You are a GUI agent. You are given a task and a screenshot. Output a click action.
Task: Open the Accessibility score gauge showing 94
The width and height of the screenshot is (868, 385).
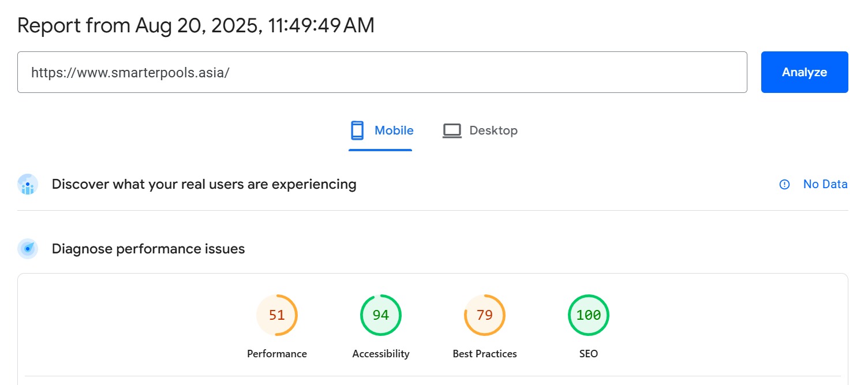pyautogui.click(x=381, y=315)
